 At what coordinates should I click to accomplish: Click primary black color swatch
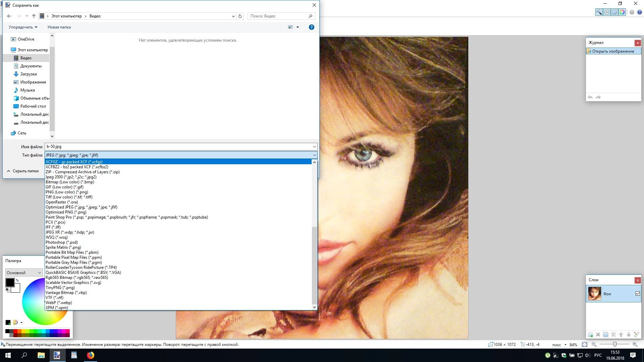tap(10, 282)
